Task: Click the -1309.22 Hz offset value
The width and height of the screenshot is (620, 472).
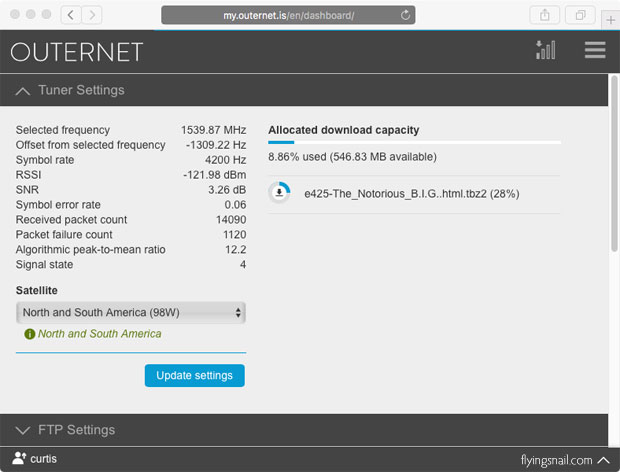Action: [x=216, y=145]
